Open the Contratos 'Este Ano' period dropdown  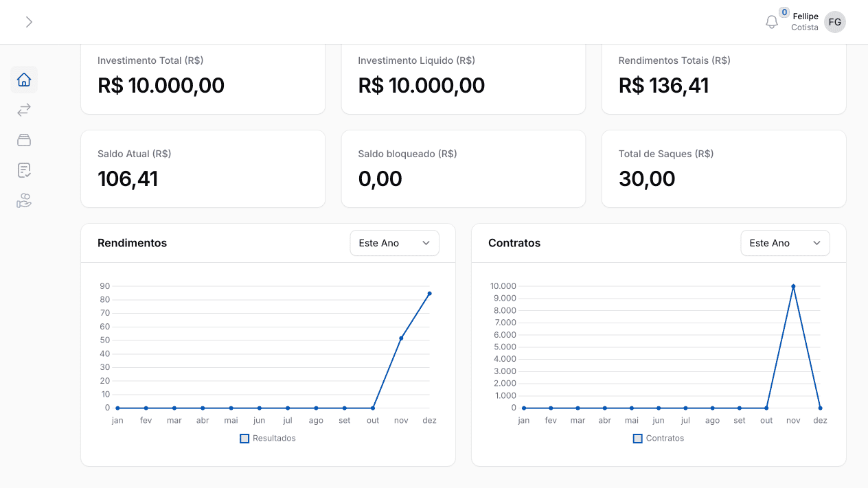pos(785,243)
